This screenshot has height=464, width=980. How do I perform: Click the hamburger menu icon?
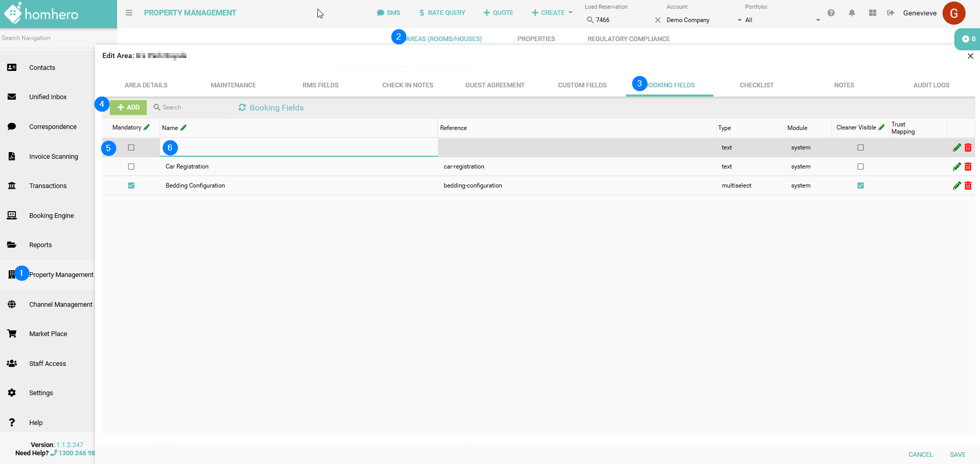coord(129,13)
